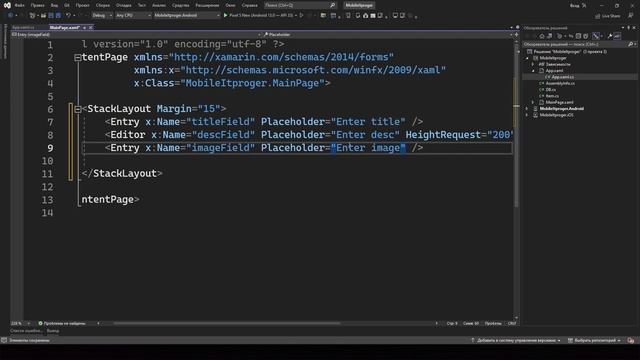Open the Сборка menu

point(103,5)
